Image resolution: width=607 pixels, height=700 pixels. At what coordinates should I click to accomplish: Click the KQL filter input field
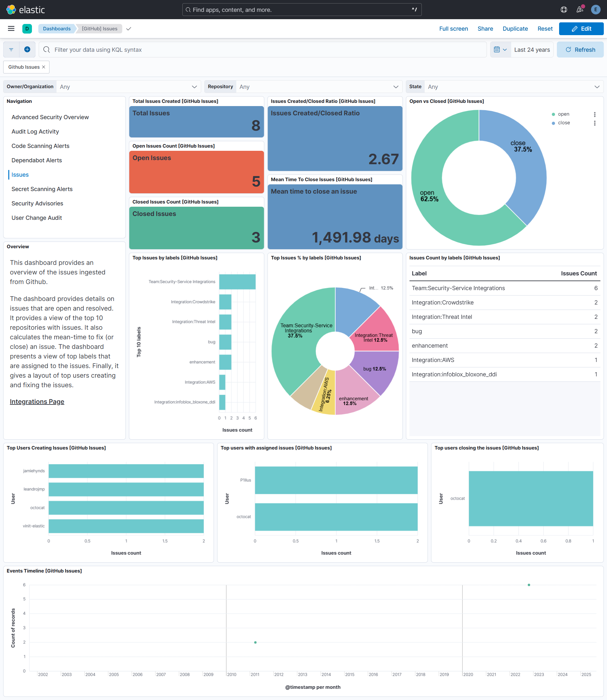tap(203, 50)
